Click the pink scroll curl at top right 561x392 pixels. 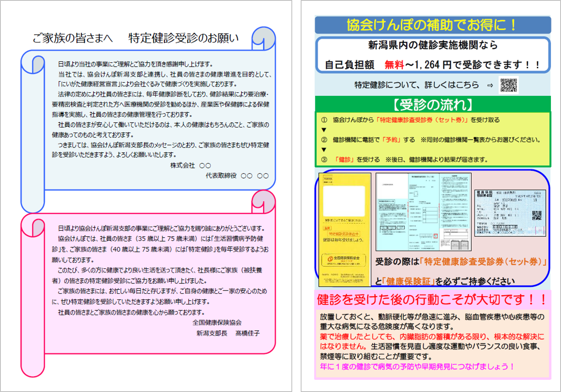pyautogui.click(x=263, y=201)
